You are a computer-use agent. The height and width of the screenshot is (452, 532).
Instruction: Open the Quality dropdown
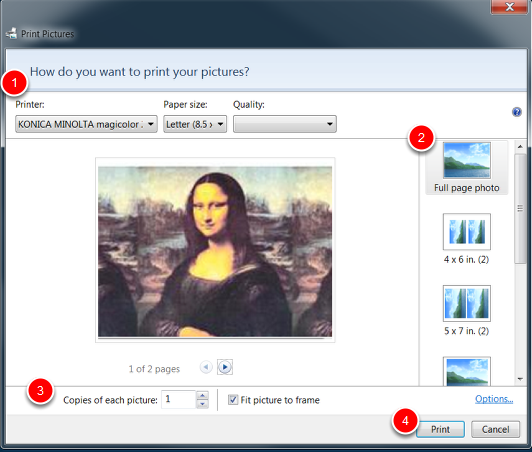285,124
